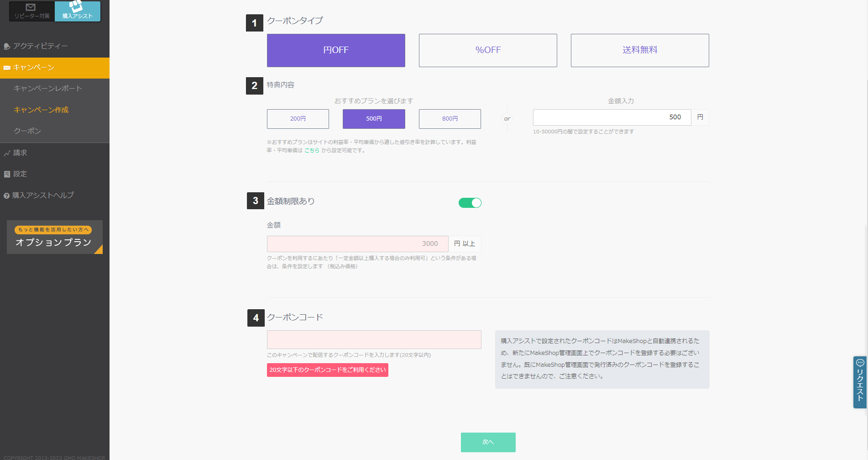The height and width of the screenshot is (460, 868).
Task: Click the question icon beside 購入アシストヘルプ
Action: pyautogui.click(x=7, y=196)
